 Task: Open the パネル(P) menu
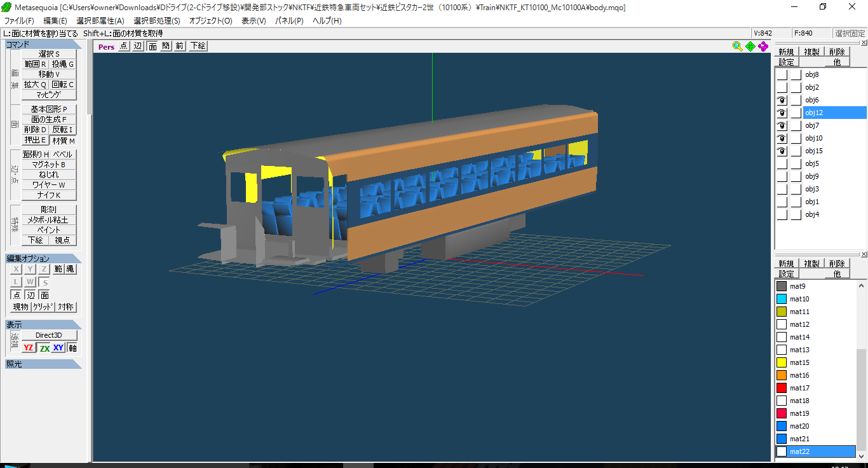click(289, 21)
